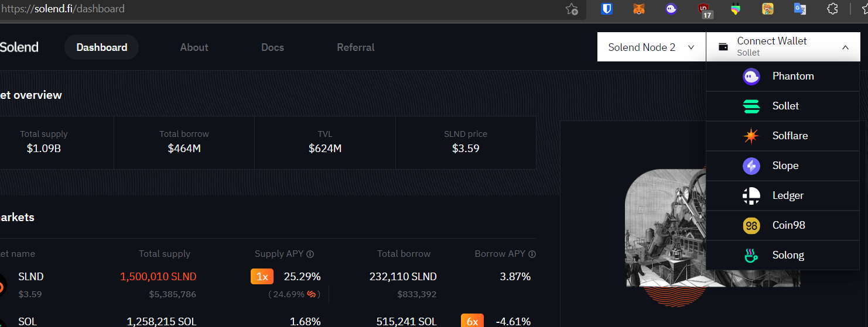Collapse the Connect Wallet menu chevron

coord(845,47)
